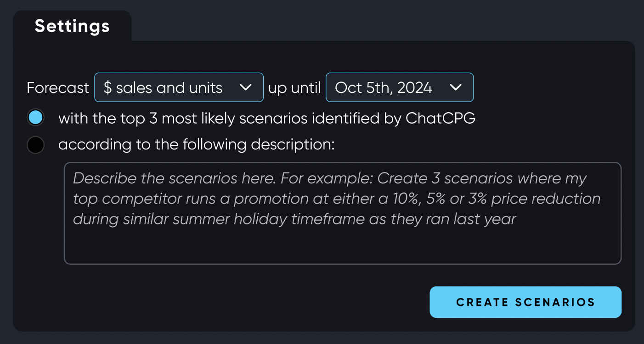The width and height of the screenshot is (644, 344).
Task: Click the dollar sign in the forecast metric selector
Action: pos(107,87)
